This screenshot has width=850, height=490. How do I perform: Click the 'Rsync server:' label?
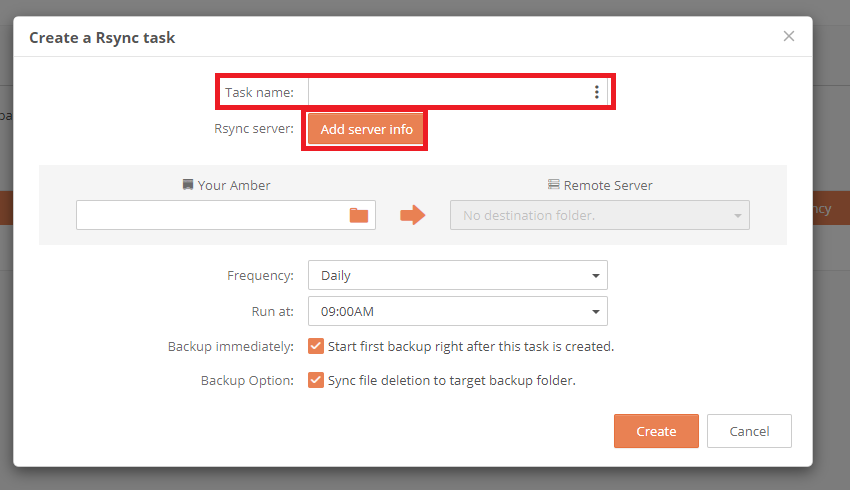tap(254, 129)
